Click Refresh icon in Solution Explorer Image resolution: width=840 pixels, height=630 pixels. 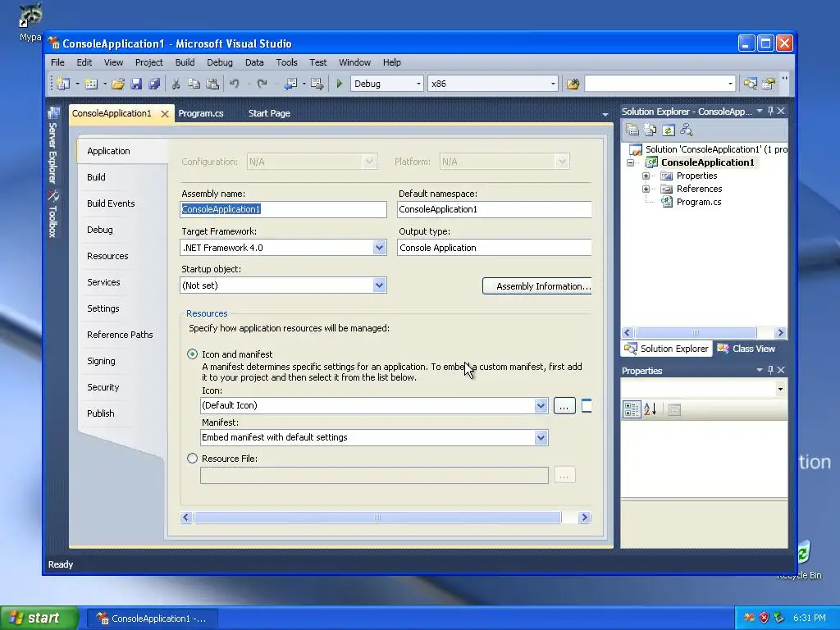(668, 130)
